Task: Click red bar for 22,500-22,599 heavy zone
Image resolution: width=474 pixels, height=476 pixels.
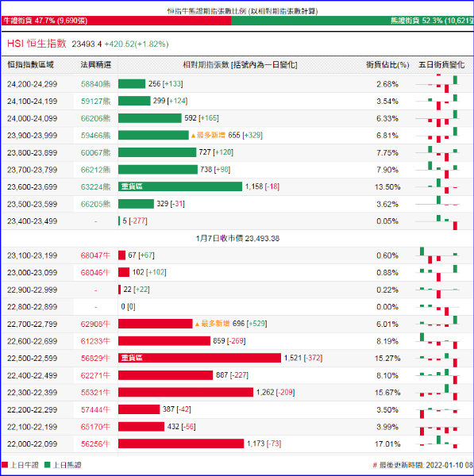Action: [199, 358]
